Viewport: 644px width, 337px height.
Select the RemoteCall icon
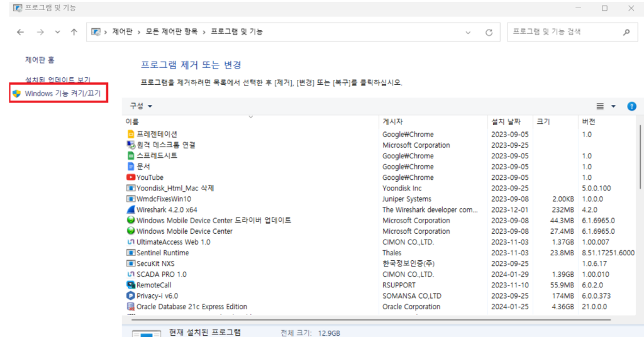pos(131,284)
